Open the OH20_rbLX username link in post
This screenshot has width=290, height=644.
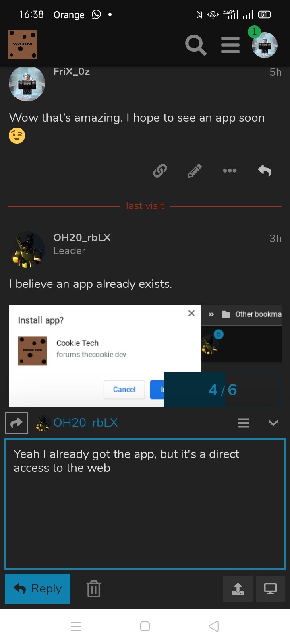tap(82, 237)
